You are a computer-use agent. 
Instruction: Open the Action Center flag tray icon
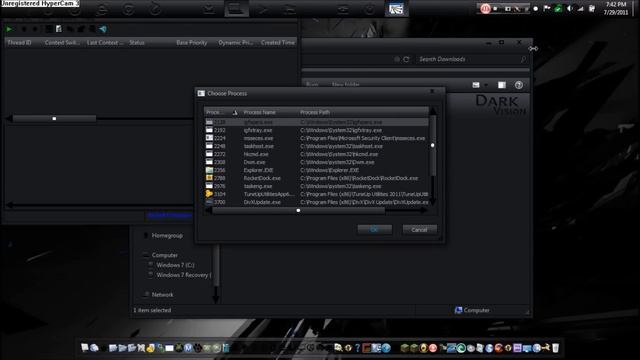pos(546,9)
